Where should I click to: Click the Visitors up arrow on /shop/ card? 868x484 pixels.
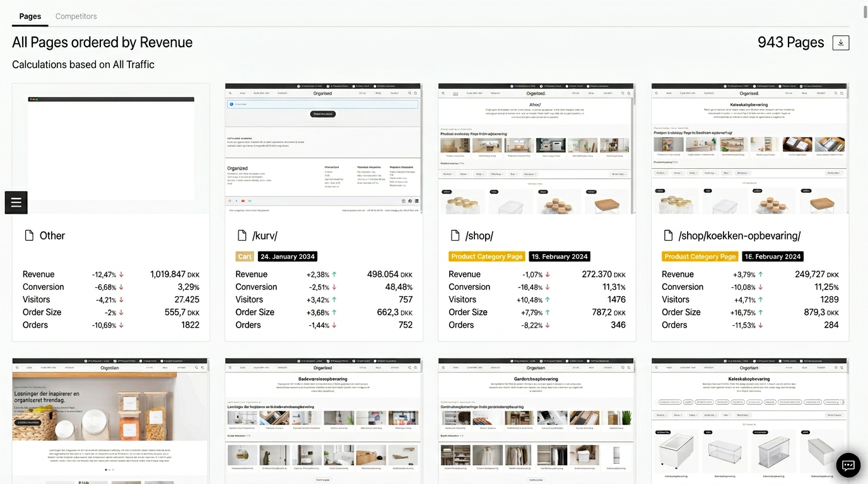pyautogui.click(x=548, y=299)
